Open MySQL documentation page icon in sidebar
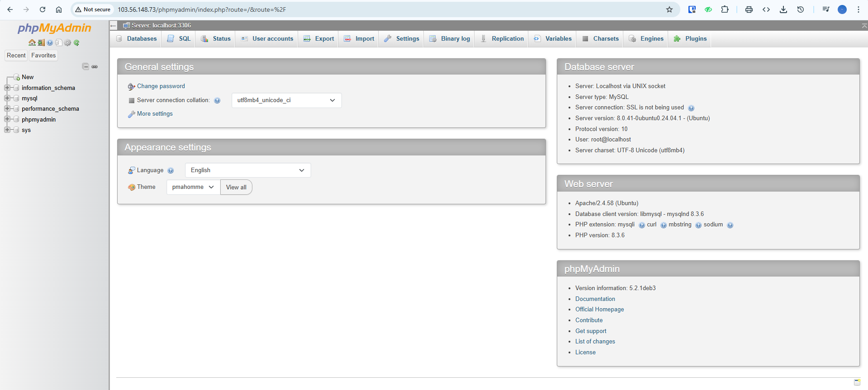The image size is (868, 390). [58, 42]
